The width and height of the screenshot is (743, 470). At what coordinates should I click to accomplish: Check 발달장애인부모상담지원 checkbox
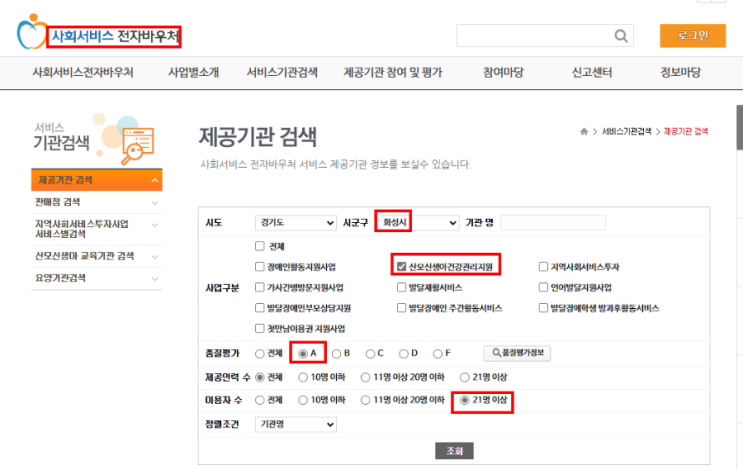(x=260, y=308)
